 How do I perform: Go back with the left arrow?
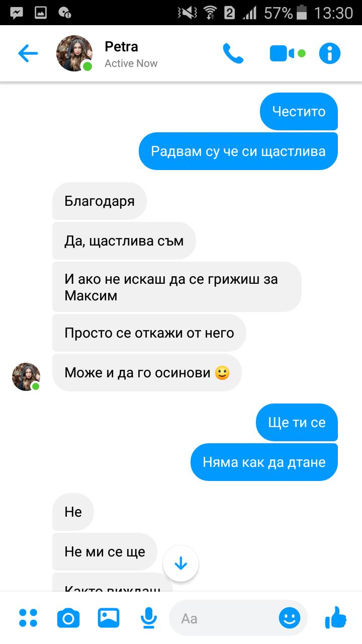click(x=28, y=53)
